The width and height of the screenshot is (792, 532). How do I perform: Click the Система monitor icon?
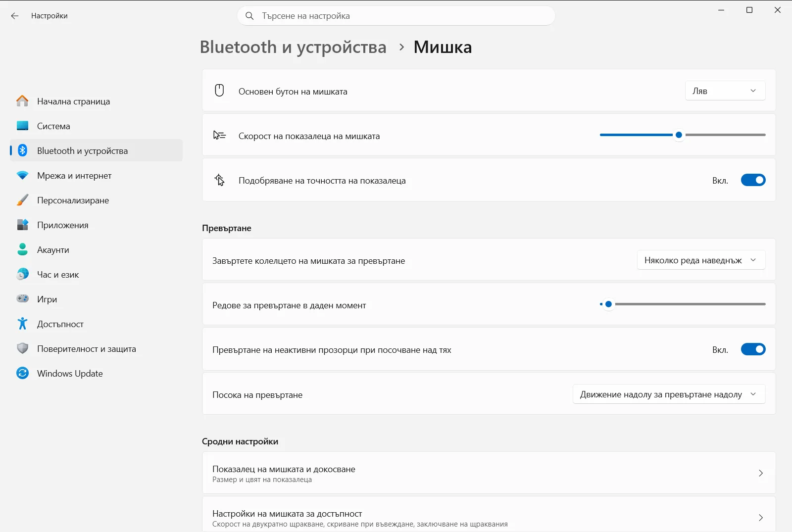[22, 126]
